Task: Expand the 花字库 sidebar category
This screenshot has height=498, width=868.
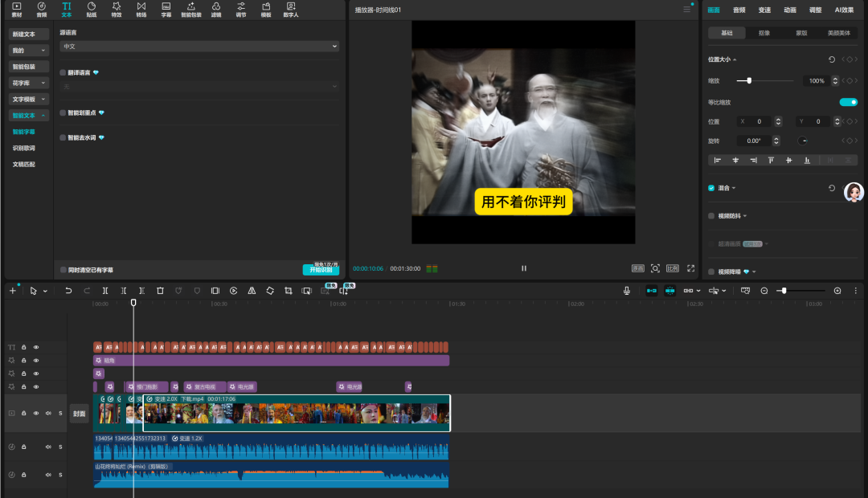Action: (29, 83)
